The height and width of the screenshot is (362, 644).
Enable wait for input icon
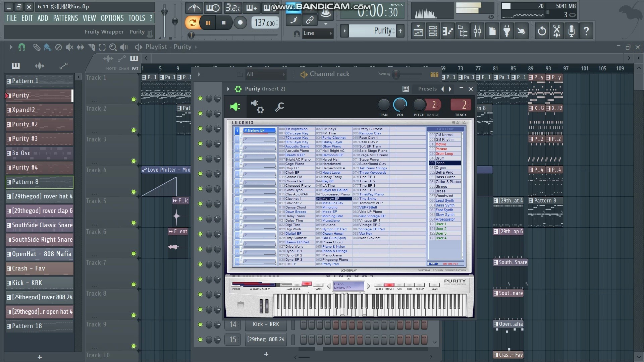[x=213, y=7]
